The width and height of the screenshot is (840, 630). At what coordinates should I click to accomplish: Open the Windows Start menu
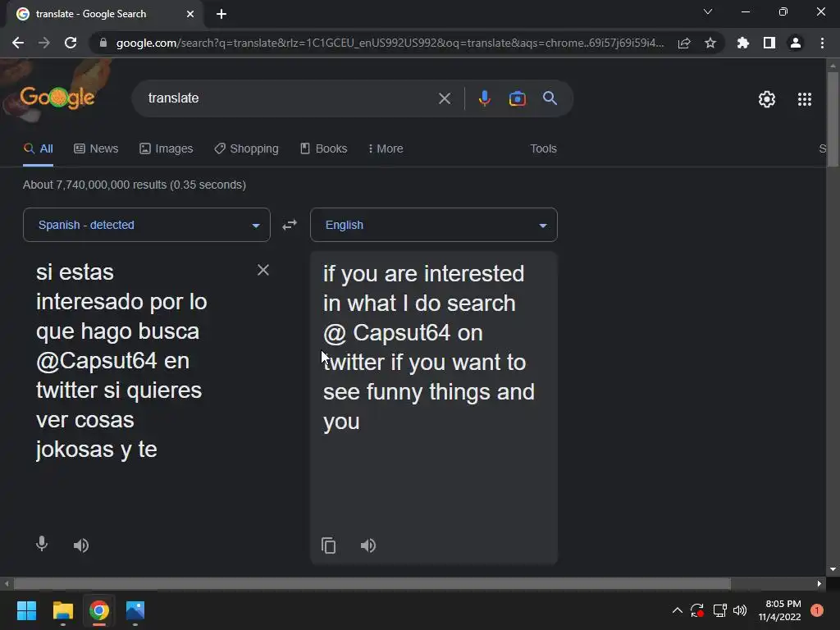(26, 610)
